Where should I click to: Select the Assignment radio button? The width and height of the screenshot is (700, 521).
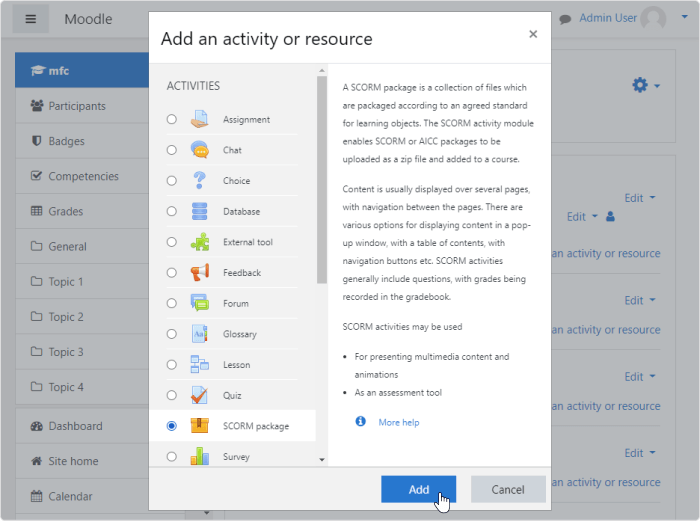coord(171,119)
